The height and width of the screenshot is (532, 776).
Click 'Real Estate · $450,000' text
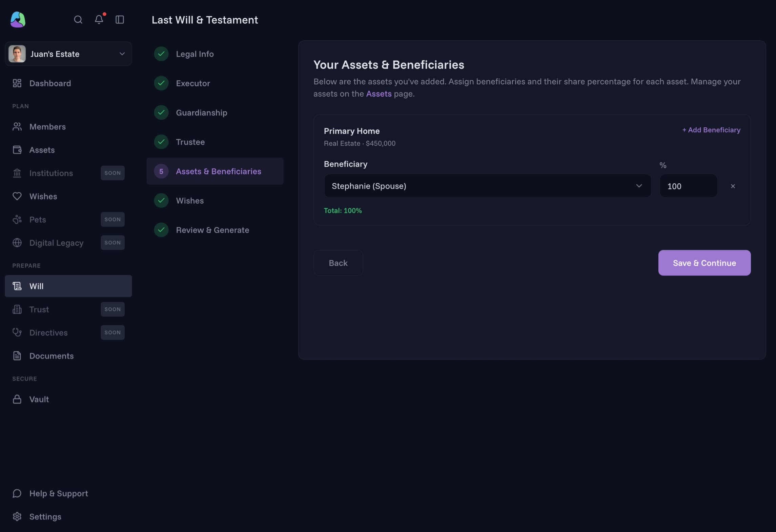[x=360, y=143]
